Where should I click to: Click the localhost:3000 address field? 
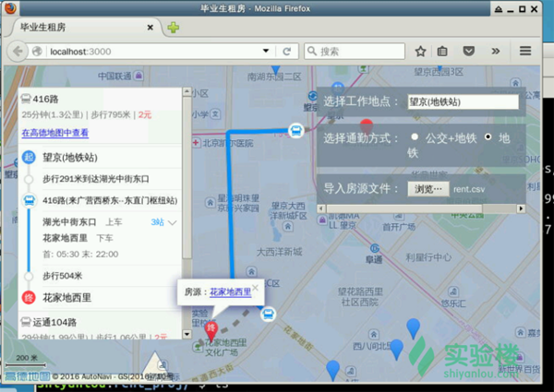153,52
